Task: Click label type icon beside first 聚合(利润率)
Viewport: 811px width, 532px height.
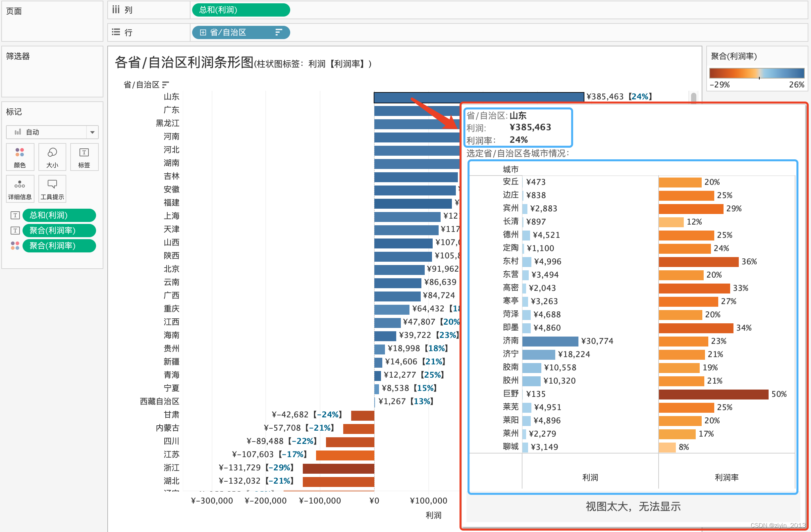Action: (x=15, y=230)
